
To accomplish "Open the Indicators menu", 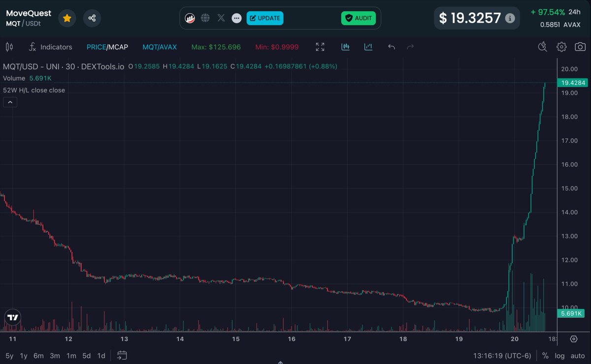I will click(x=50, y=47).
